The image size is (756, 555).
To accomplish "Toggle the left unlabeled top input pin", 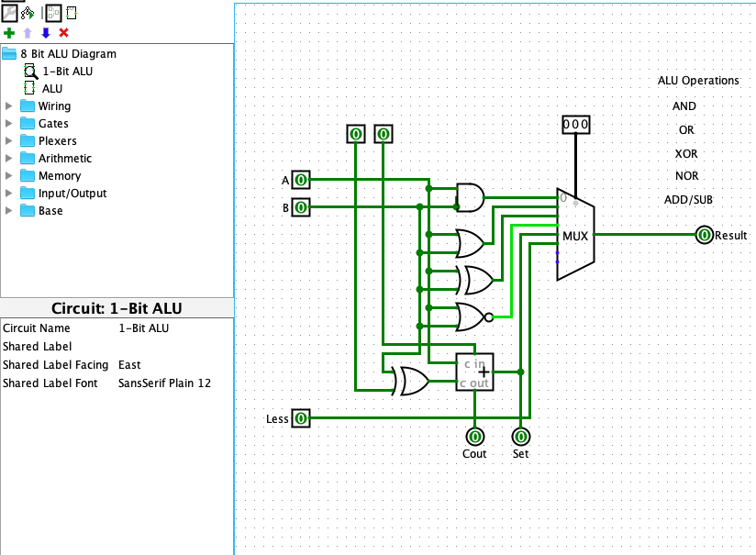I will coord(356,134).
